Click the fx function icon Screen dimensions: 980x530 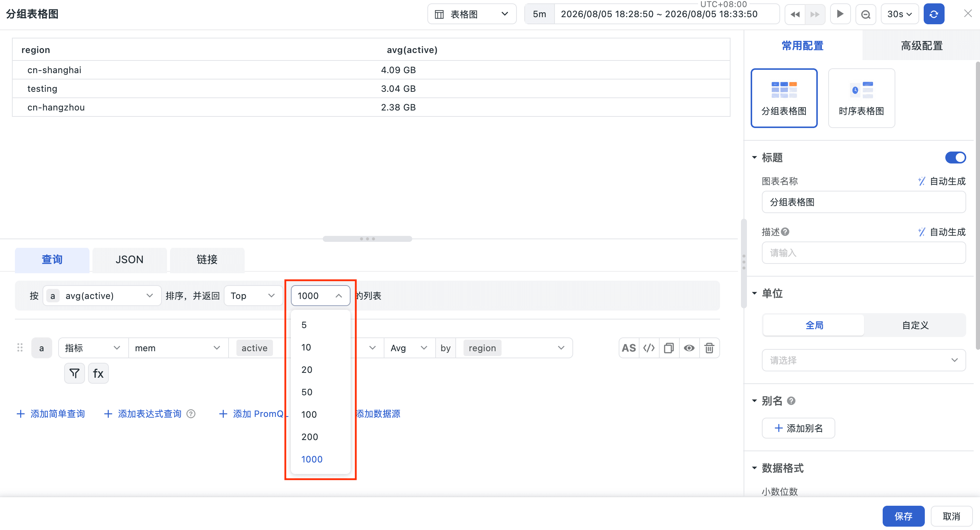click(98, 373)
